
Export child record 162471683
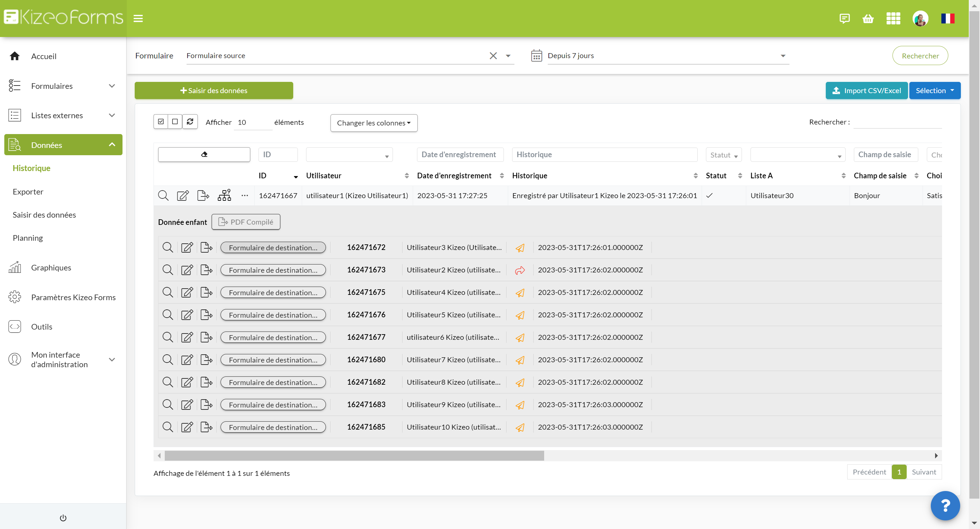tap(206, 404)
